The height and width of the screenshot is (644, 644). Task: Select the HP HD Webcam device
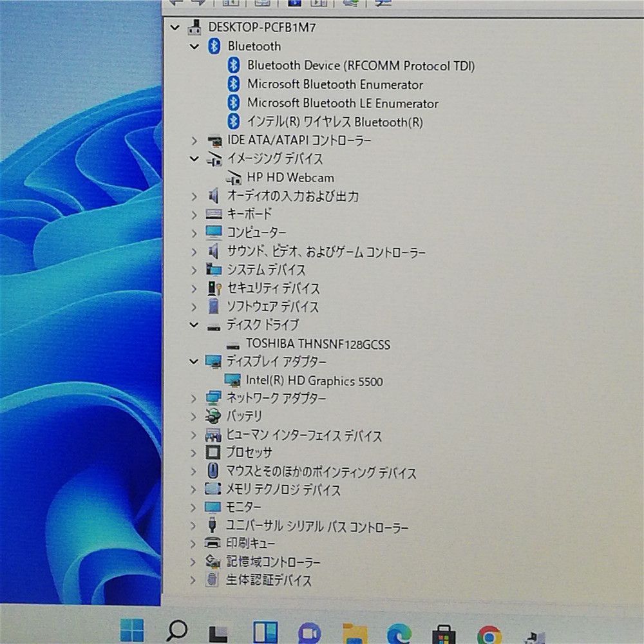tap(290, 178)
